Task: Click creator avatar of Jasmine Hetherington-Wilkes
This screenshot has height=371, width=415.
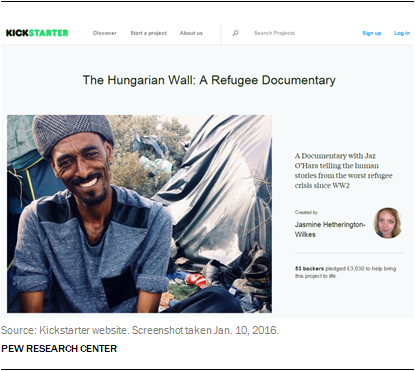Action: pos(388,223)
